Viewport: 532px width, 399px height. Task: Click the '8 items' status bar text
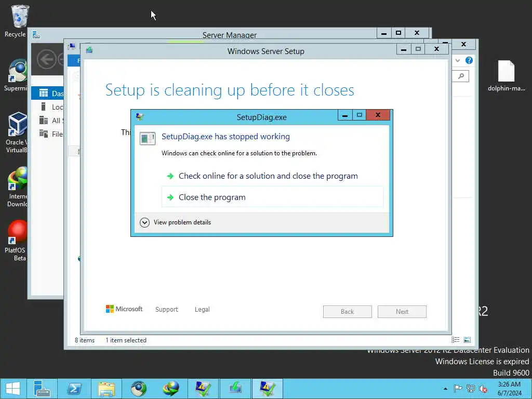(85, 340)
